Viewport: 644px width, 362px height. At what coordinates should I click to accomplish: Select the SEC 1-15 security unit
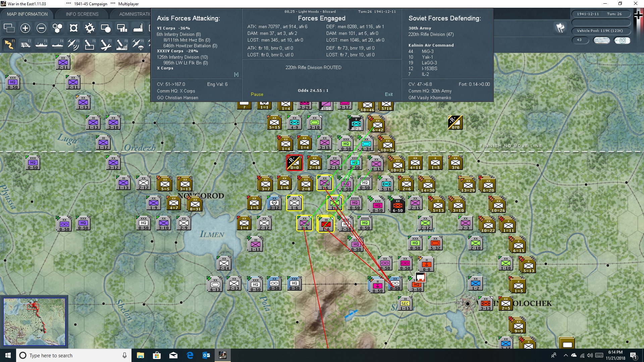405,304
